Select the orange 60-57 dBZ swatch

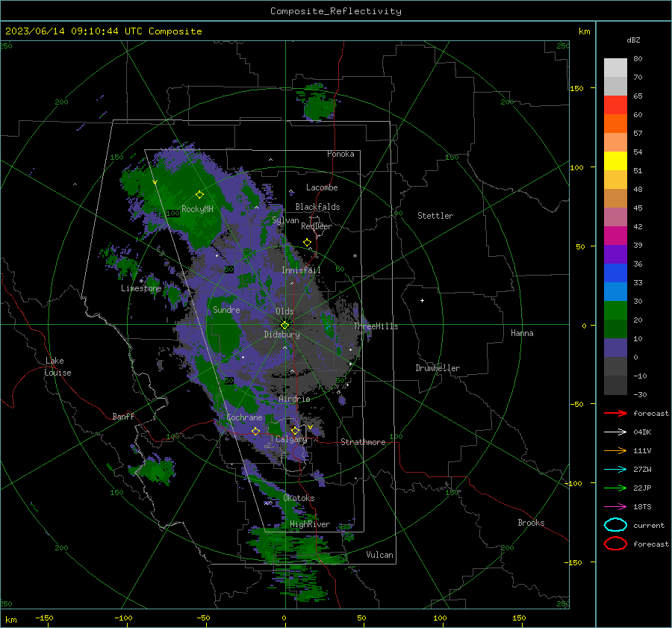tap(615, 123)
